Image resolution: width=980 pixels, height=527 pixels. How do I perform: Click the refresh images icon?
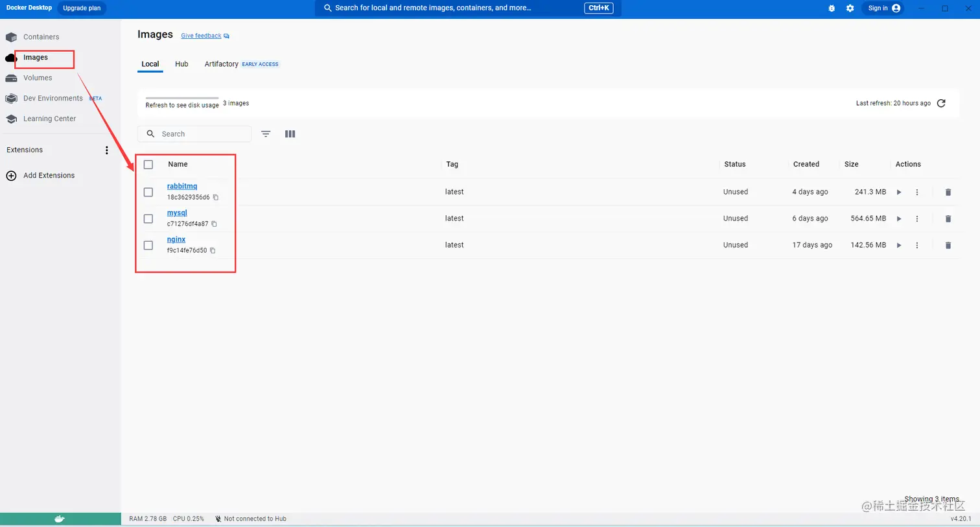tap(941, 103)
